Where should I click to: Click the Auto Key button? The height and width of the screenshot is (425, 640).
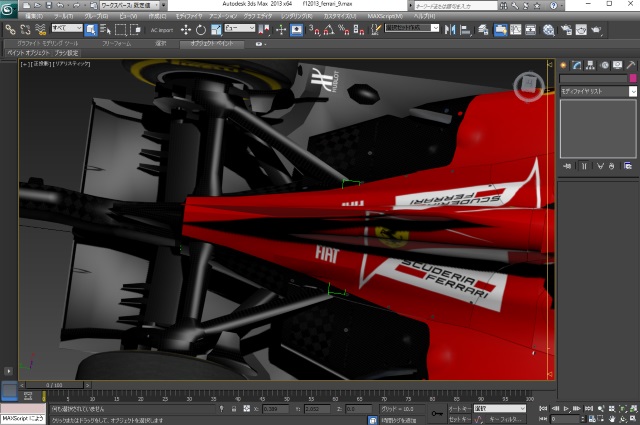point(460,409)
